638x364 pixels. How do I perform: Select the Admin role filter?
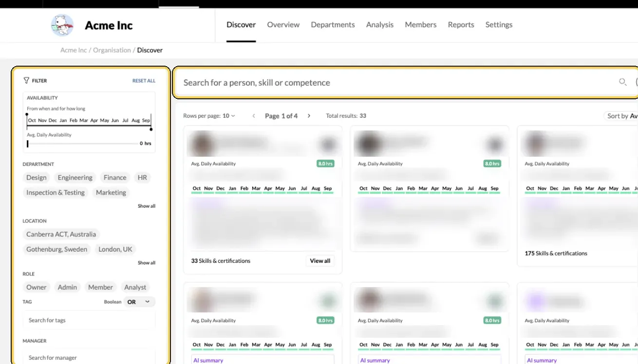point(67,288)
